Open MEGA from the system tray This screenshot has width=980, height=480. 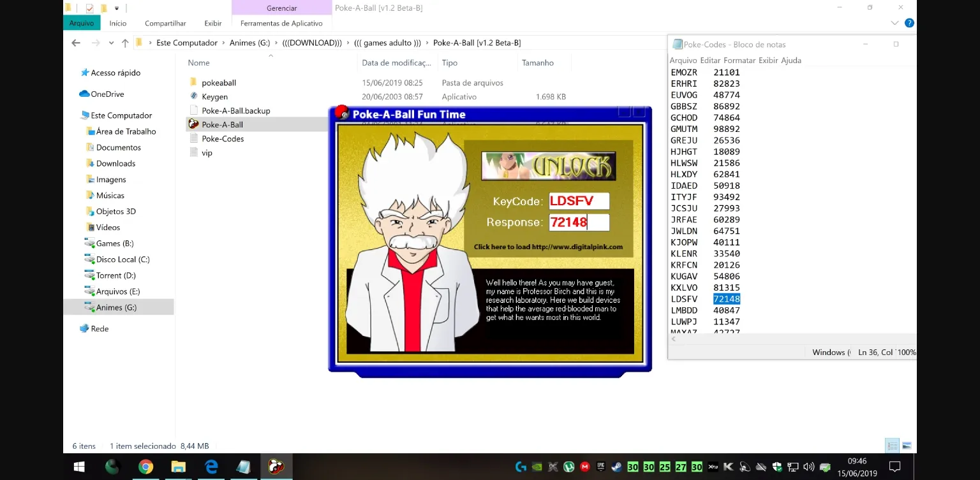(x=584, y=467)
